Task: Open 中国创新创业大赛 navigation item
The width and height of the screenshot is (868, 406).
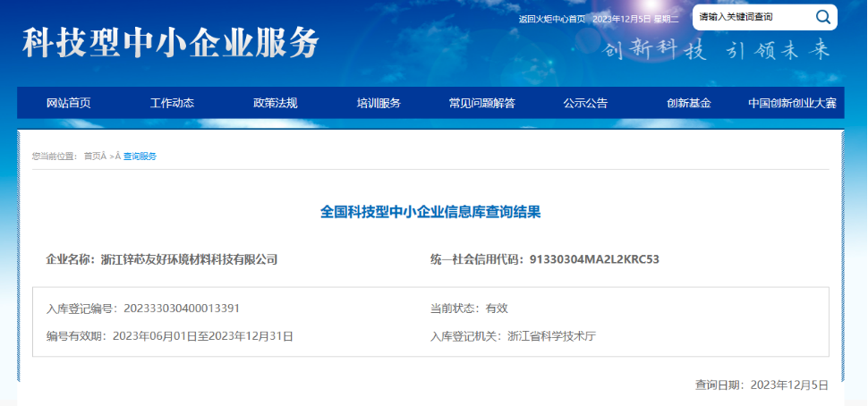Action: click(x=792, y=103)
